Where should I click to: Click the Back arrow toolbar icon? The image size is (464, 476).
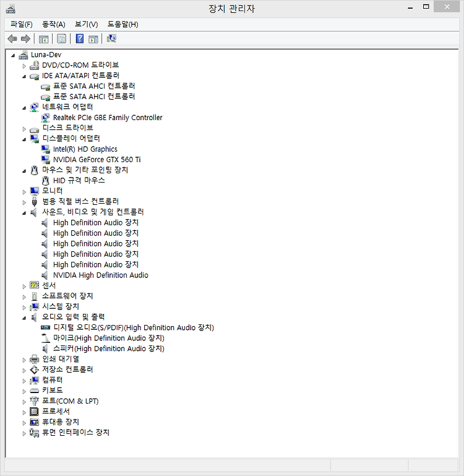pos(12,38)
